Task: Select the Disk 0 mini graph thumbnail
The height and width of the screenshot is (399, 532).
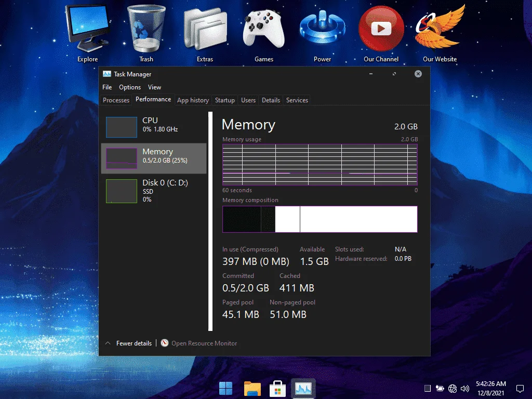Action: coord(122,191)
